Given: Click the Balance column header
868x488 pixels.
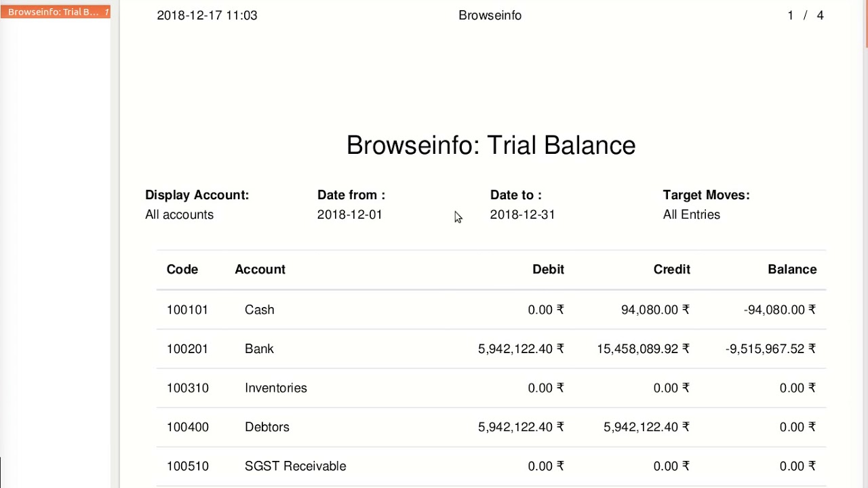Looking at the screenshot, I should 792,269.
